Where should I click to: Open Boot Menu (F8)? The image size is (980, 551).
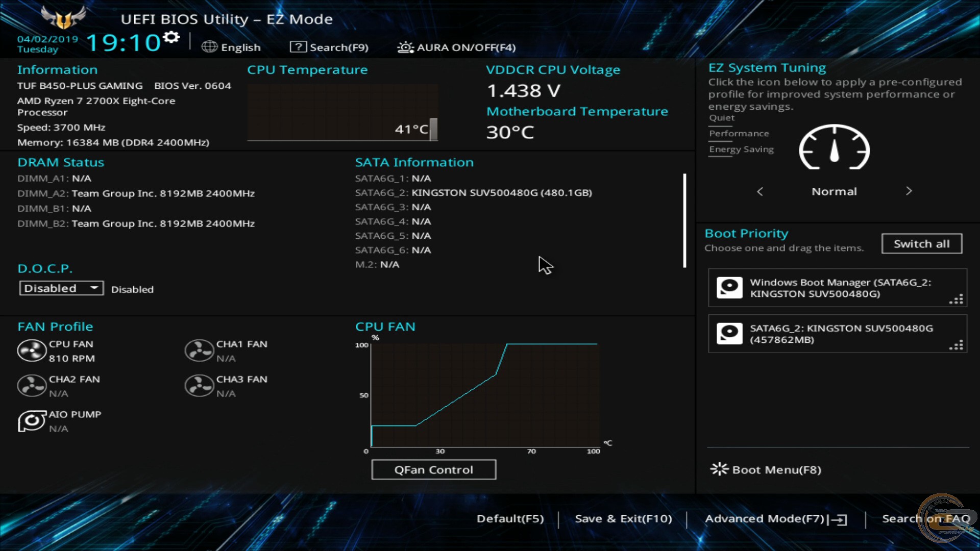coord(766,469)
